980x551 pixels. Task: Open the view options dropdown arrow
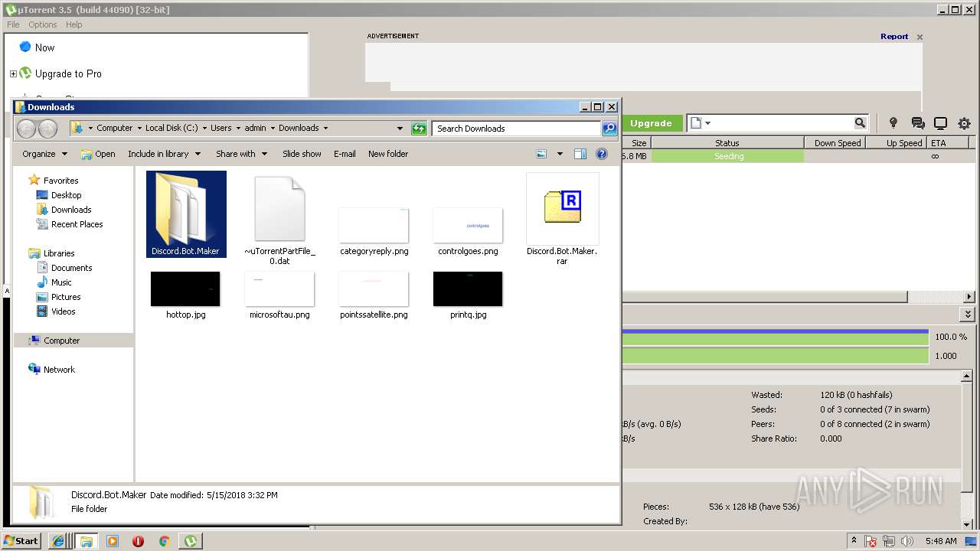pyautogui.click(x=560, y=154)
